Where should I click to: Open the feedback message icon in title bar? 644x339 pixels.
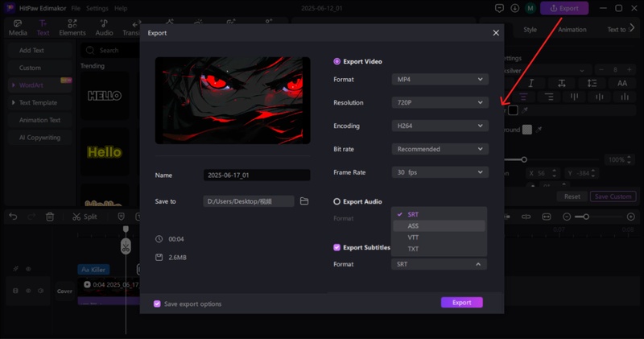coord(500,8)
